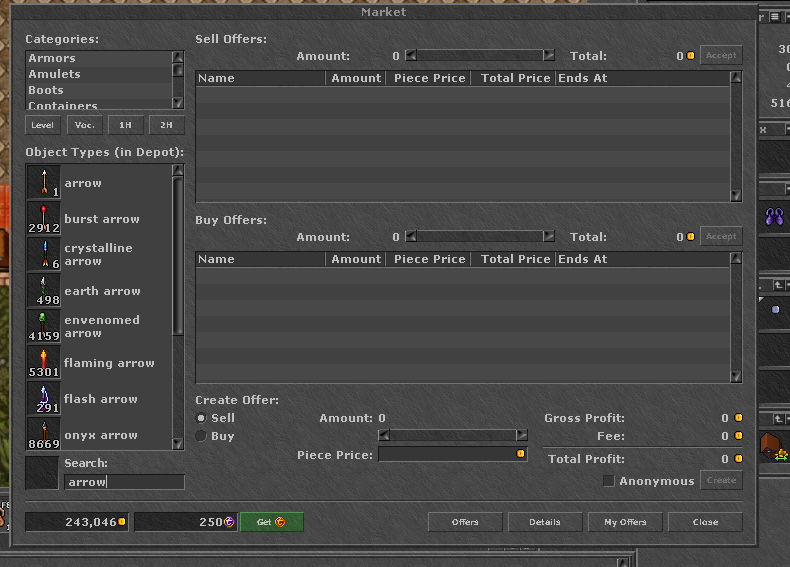This screenshot has height=567, width=790.
Task: Increase Sell Offers amount with right arrow
Action: click(x=549, y=55)
